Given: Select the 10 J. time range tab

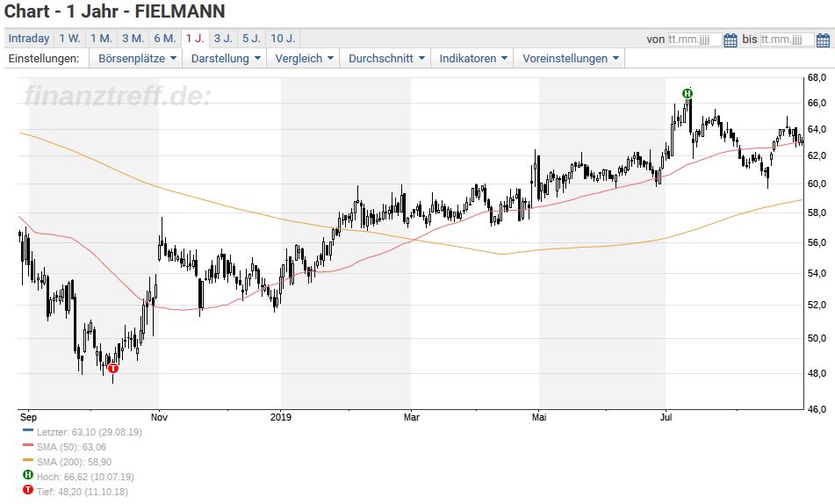Looking at the screenshot, I should (283, 39).
